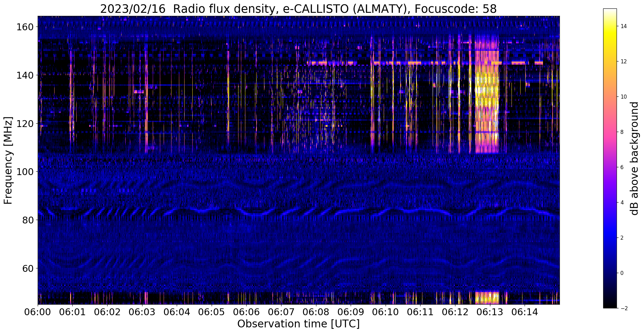Click the 06:14 time tick label

[525, 312]
